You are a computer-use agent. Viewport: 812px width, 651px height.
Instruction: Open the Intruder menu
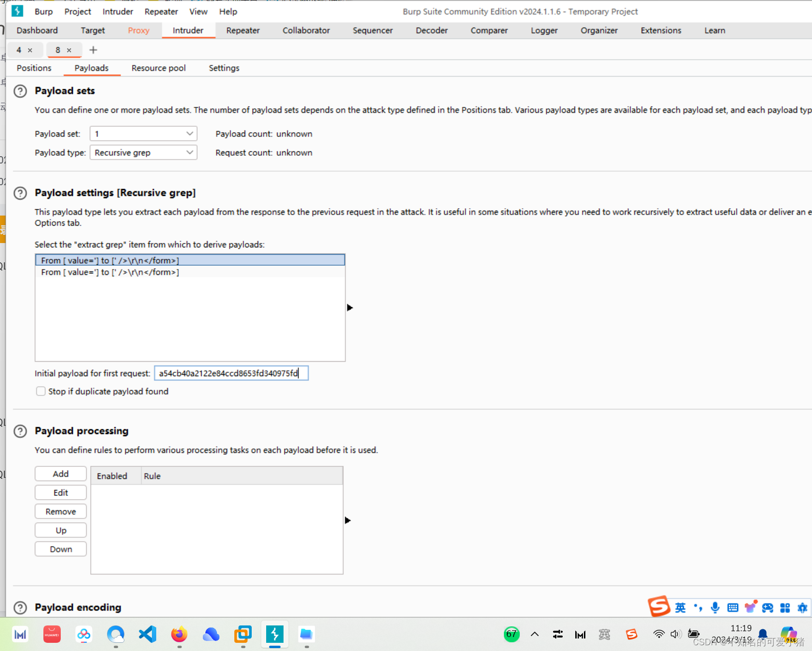tap(118, 12)
